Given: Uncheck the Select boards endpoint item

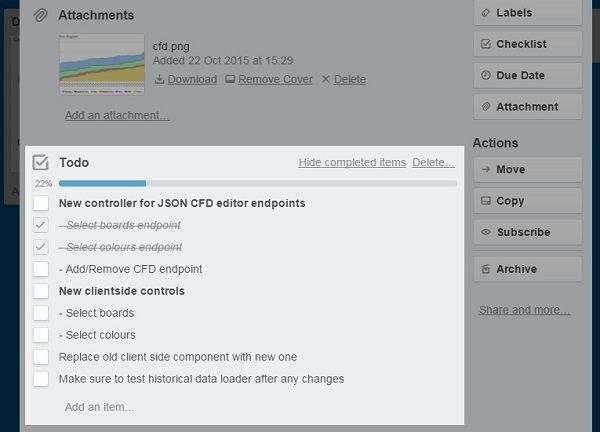Looking at the screenshot, I should coord(41,225).
